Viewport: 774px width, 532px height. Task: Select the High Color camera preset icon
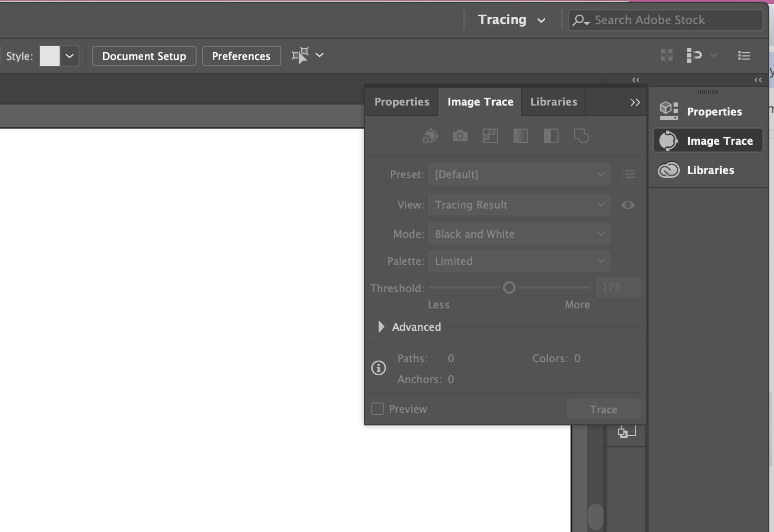[460, 136]
